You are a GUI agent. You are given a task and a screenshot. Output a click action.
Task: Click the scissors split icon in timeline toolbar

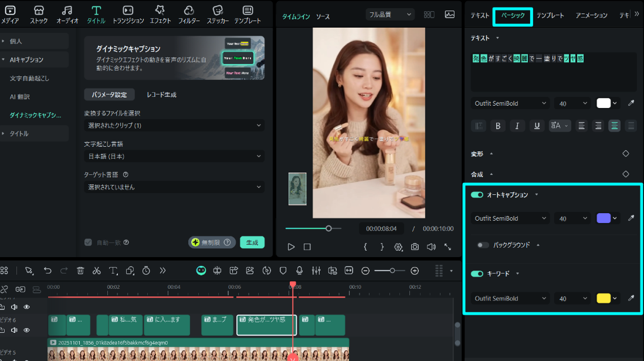tap(97, 271)
